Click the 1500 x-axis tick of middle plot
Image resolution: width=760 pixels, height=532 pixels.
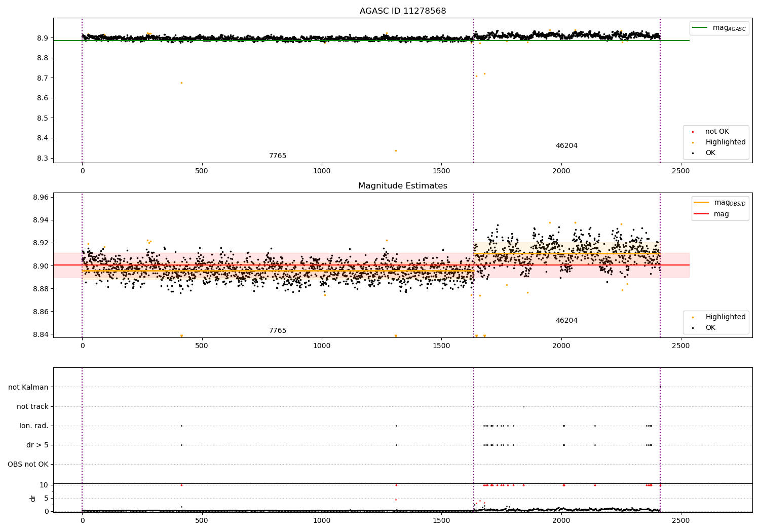tap(441, 346)
